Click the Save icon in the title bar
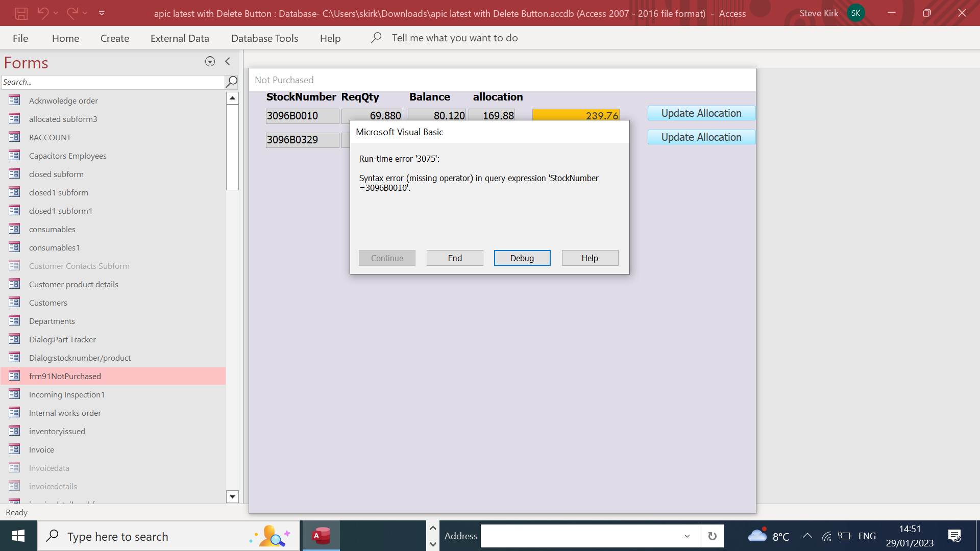980x551 pixels. pos(21,13)
